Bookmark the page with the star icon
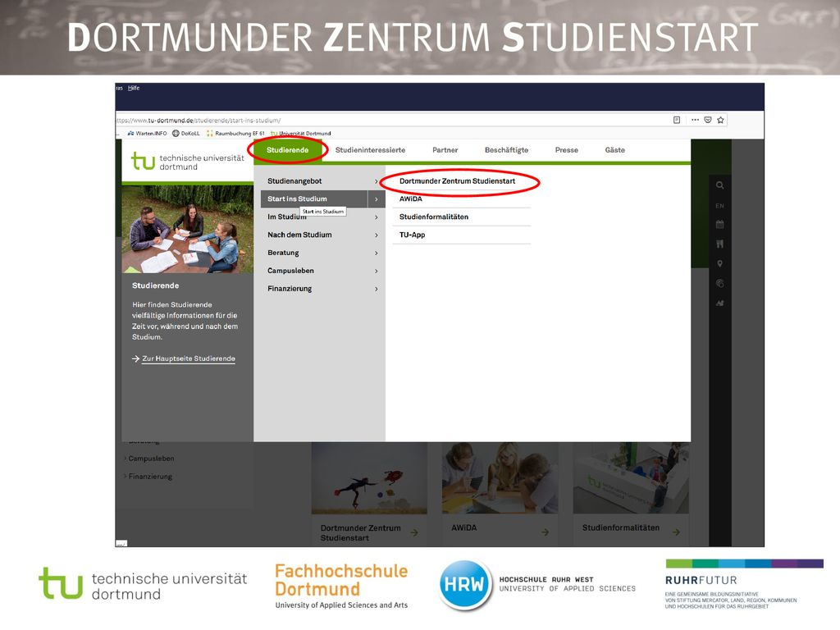This screenshot has height=630, width=840. [720, 120]
